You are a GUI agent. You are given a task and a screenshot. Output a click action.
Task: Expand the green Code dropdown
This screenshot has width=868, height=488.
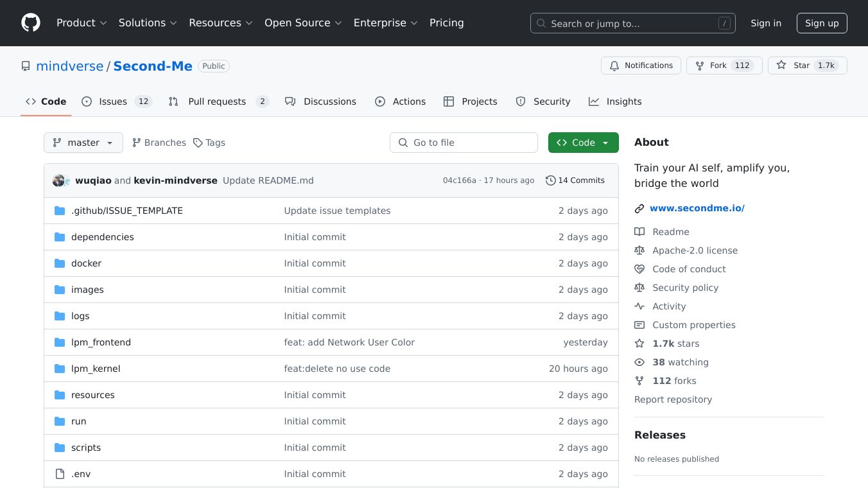click(x=583, y=143)
